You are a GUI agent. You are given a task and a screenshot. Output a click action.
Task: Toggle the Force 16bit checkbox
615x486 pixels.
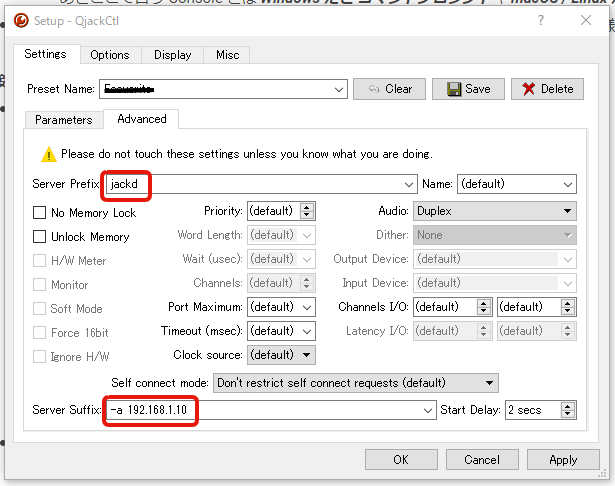point(39,333)
